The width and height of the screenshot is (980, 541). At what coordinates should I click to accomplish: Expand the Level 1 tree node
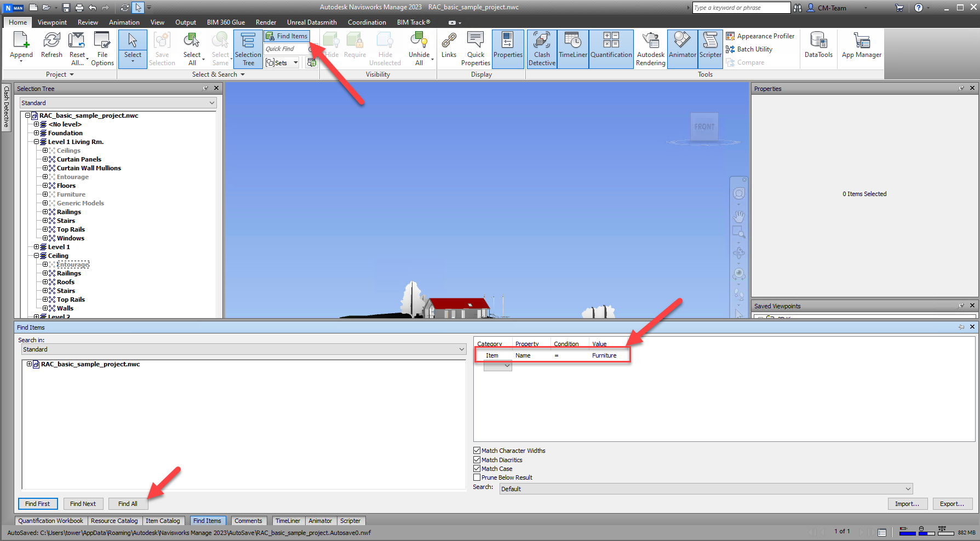[x=37, y=247]
